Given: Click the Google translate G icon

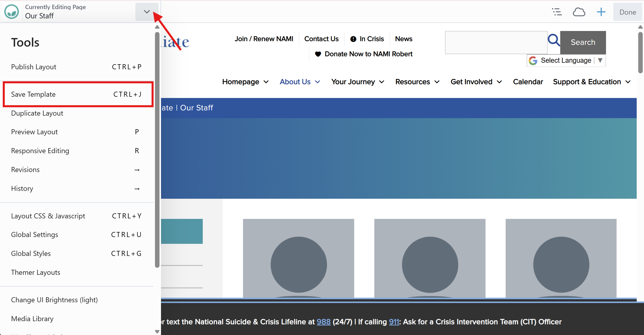Looking at the screenshot, I should coord(533,60).
